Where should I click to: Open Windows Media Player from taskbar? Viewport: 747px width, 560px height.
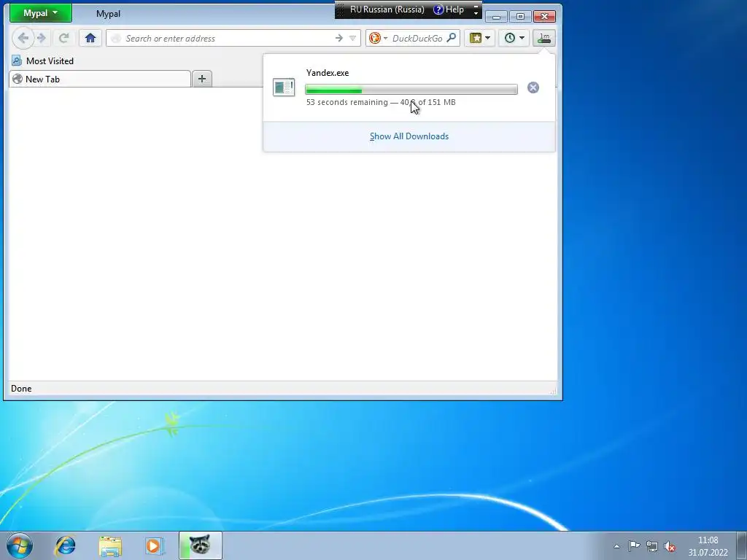point(154,545)
